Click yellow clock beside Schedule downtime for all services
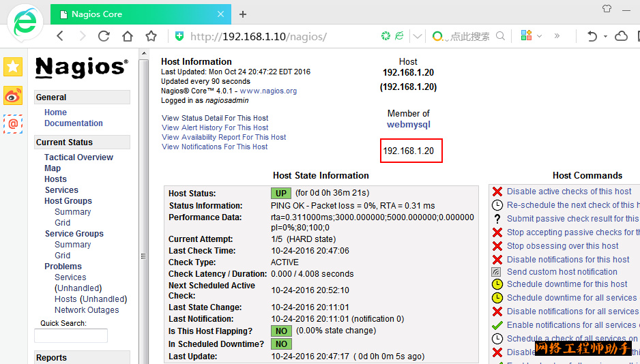Viewport: 640px width, 364px height. pyautogui.click(x=497, y=298)
